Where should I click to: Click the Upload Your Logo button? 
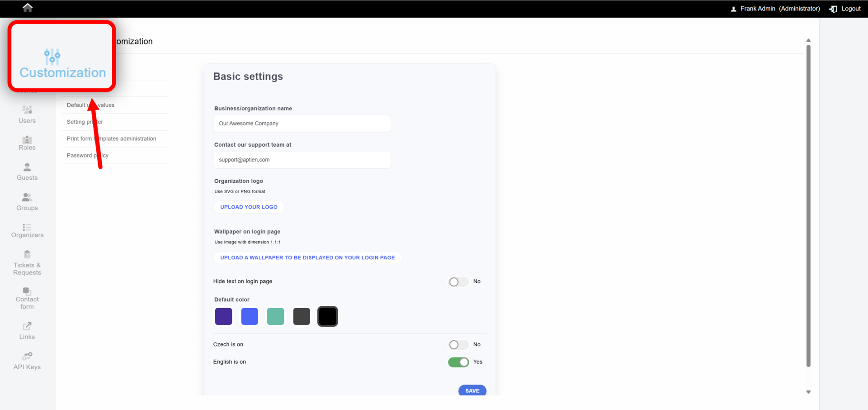point(249,207)
